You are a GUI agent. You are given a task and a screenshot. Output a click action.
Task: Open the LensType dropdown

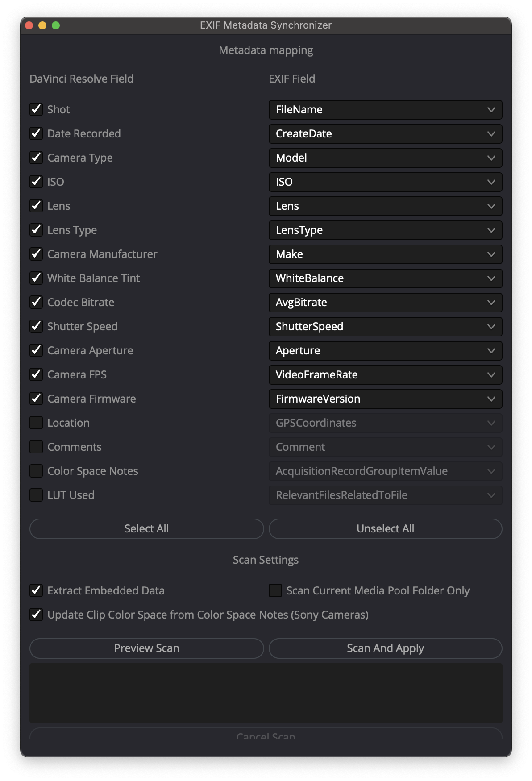(386, 230)
